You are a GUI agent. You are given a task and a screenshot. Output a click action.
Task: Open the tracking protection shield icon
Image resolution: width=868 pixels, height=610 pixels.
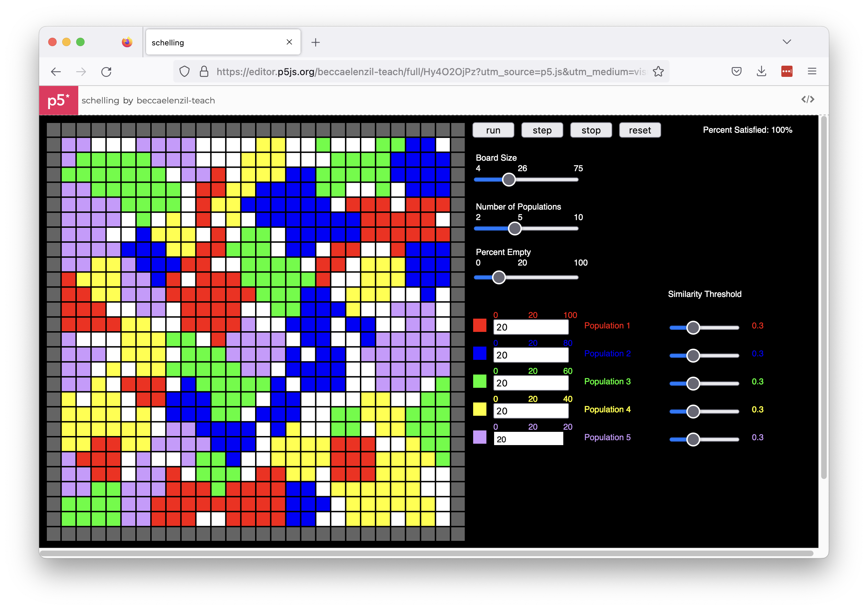point(184,71)
